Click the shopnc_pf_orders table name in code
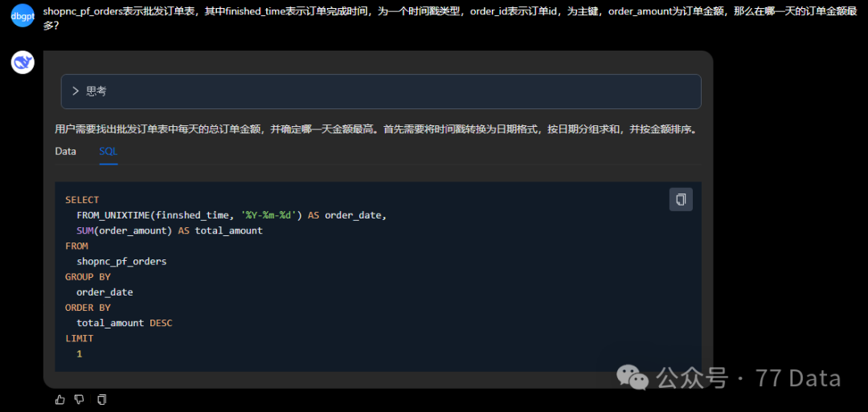The width and height of the screenshot is (868, 412). [x=121, y=262]
